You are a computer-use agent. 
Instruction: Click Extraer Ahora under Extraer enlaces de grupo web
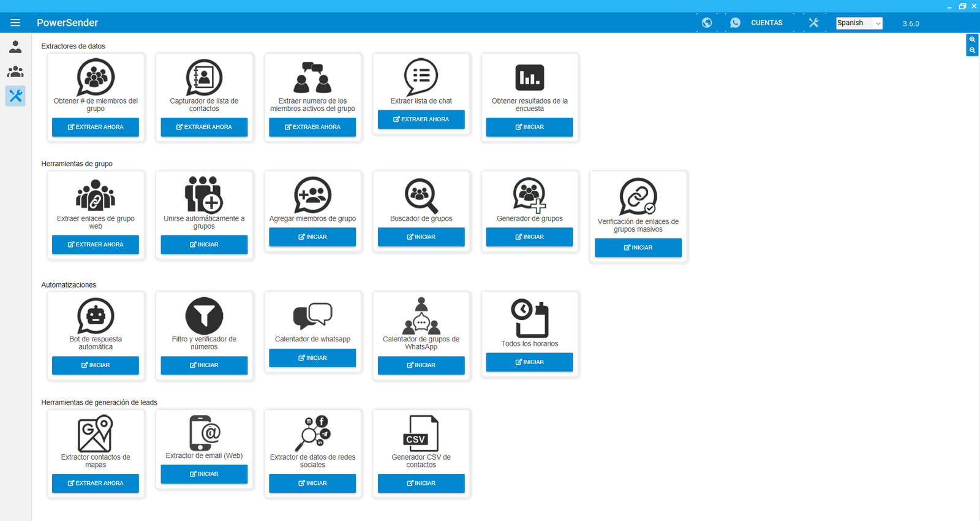pos(96,245)
